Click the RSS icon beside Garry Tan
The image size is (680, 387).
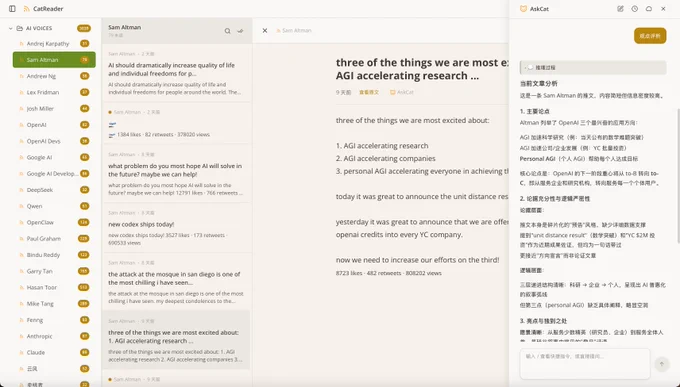(21, 271)
